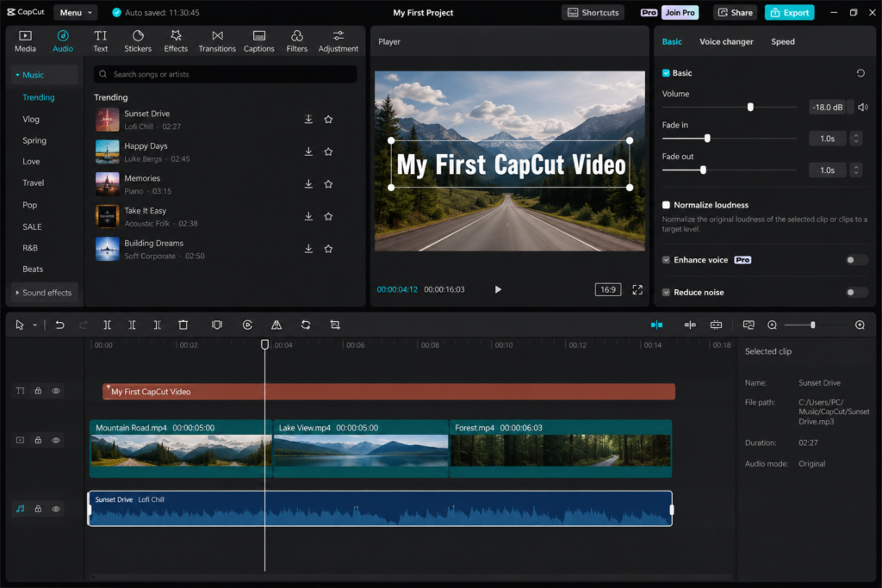This screenshot has width=882, height=588.
Task: Click the search songs or artists field
Action: pos(225,74)
